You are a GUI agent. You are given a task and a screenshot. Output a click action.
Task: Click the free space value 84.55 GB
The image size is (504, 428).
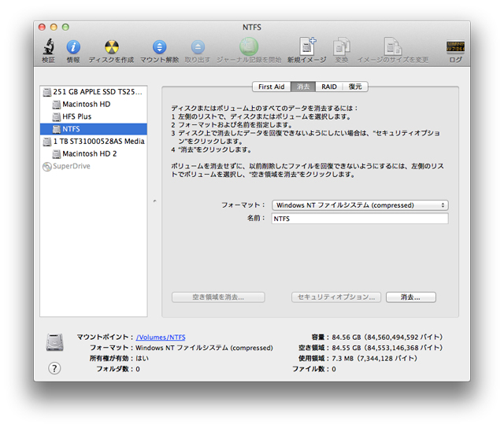[346, 348]
